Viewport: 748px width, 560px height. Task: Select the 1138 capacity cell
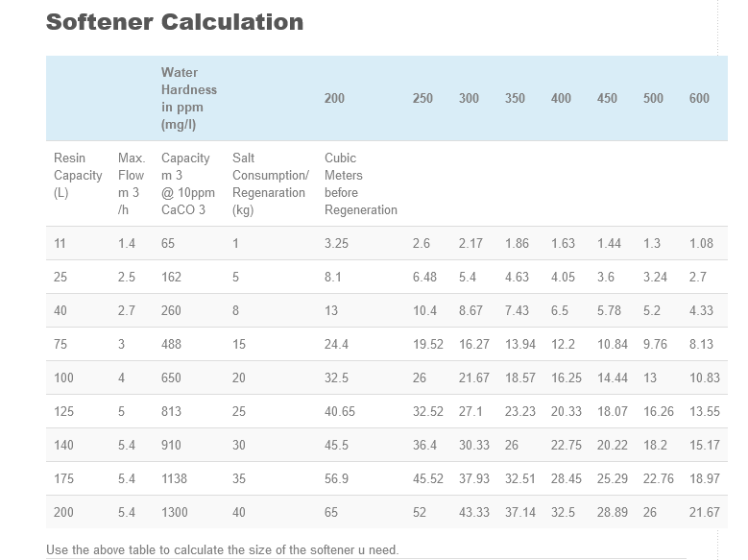(175, 479)
